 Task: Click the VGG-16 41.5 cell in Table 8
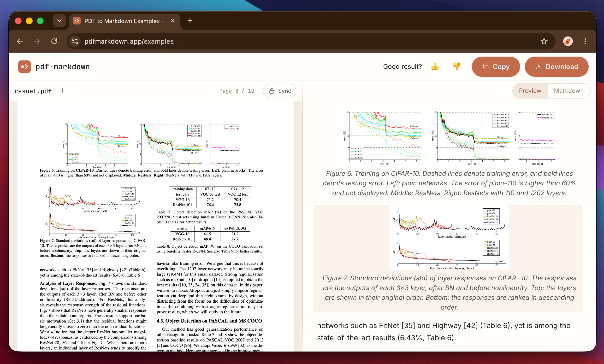(207, 234)
